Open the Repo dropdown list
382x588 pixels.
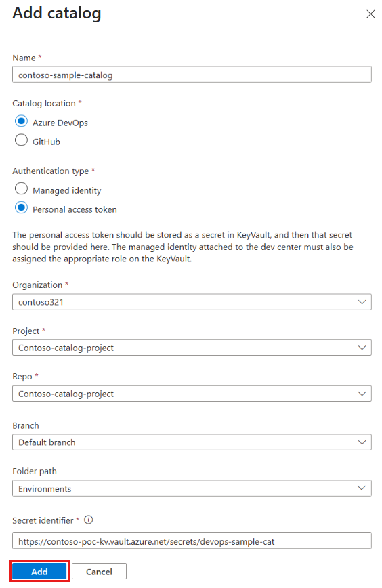tap(192, 394)
